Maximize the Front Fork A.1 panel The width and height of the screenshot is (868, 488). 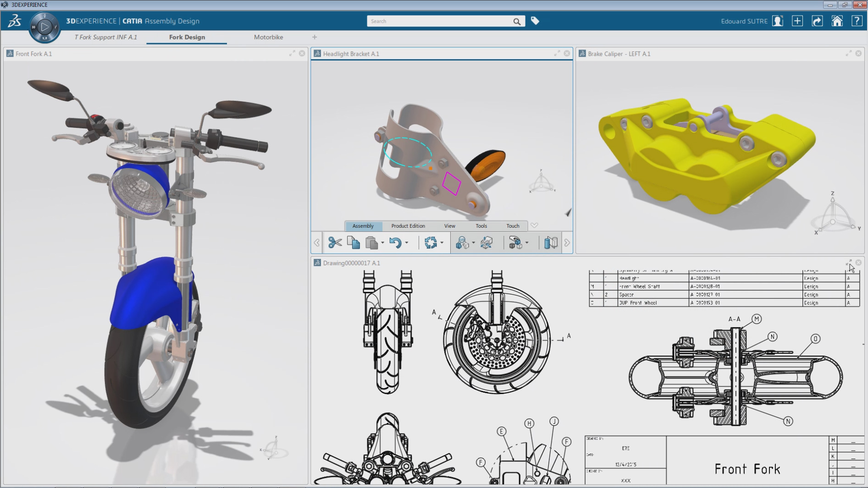pyautogui.click(x=292, y=54)
